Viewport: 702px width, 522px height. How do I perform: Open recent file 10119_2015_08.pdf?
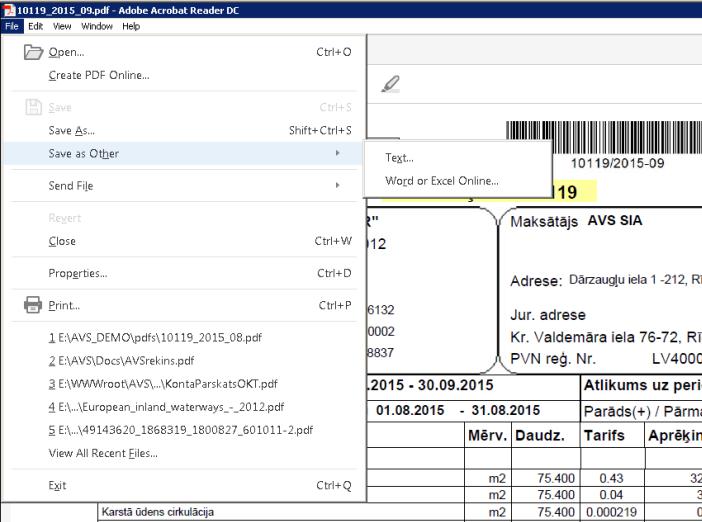tap(184, 338)
